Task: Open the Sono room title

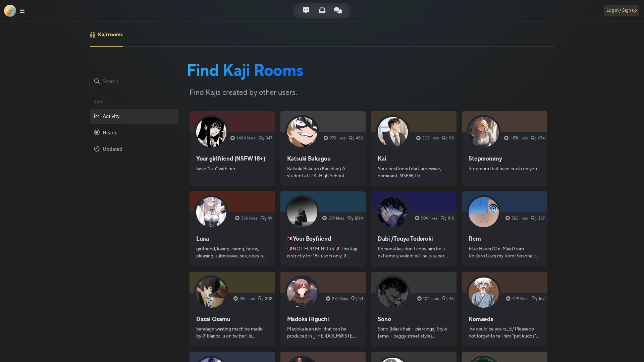Action: [384, 319]
